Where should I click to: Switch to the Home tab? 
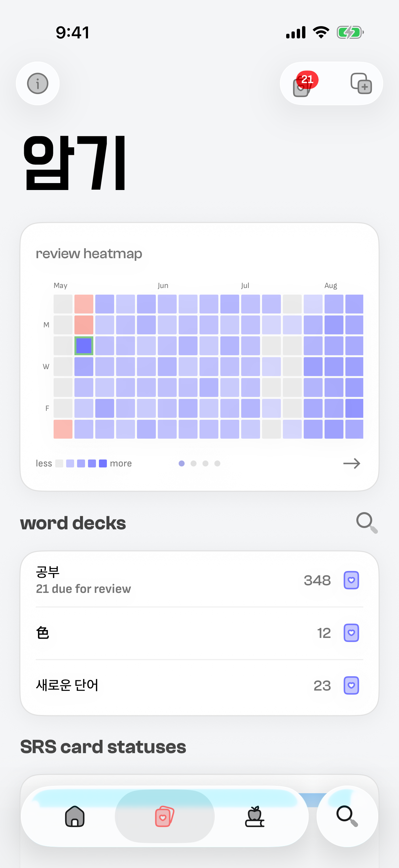75,816
